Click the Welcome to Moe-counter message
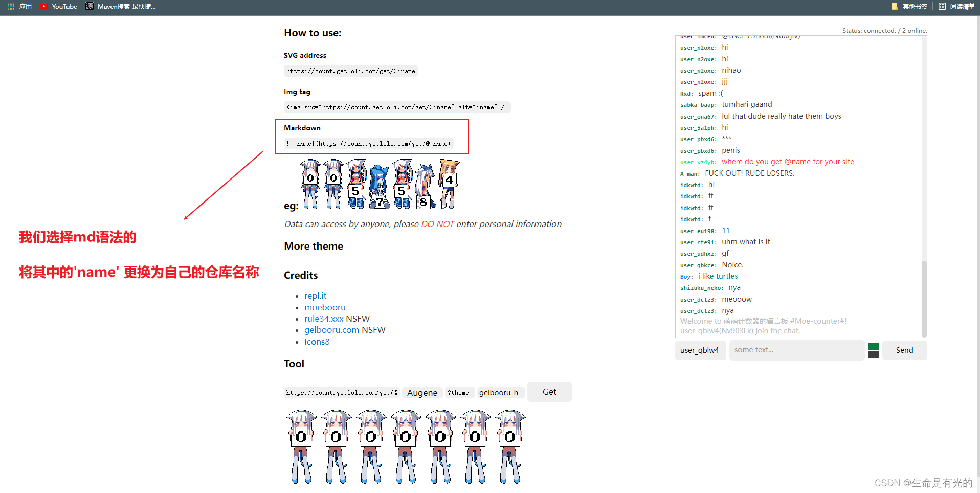 [763, 321]
